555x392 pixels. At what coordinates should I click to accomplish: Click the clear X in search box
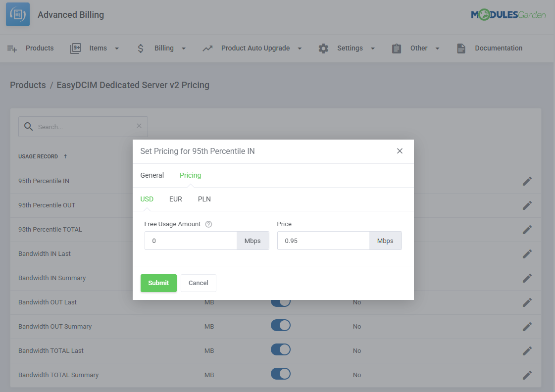[139, 126]
